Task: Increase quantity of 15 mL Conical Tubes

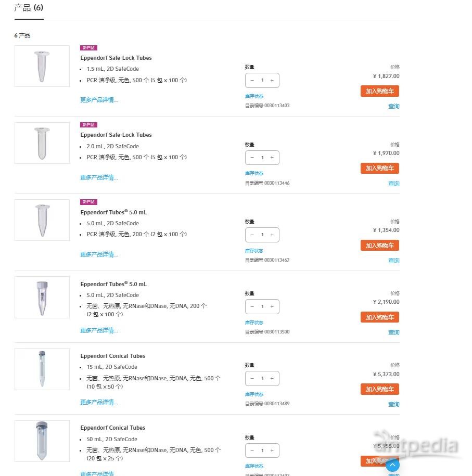Action: 272,378
